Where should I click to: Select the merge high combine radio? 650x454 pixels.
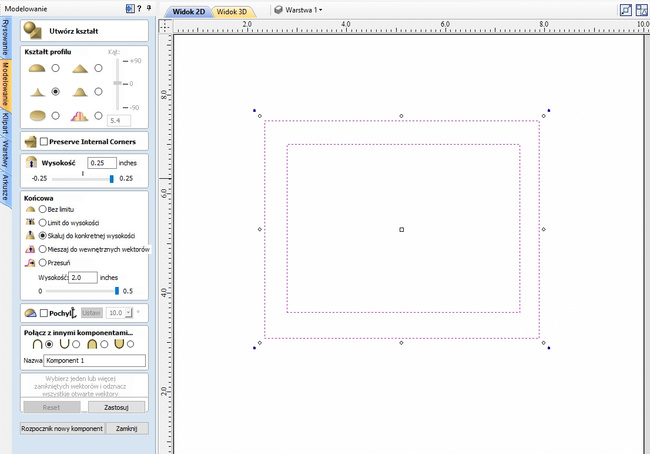104,344
